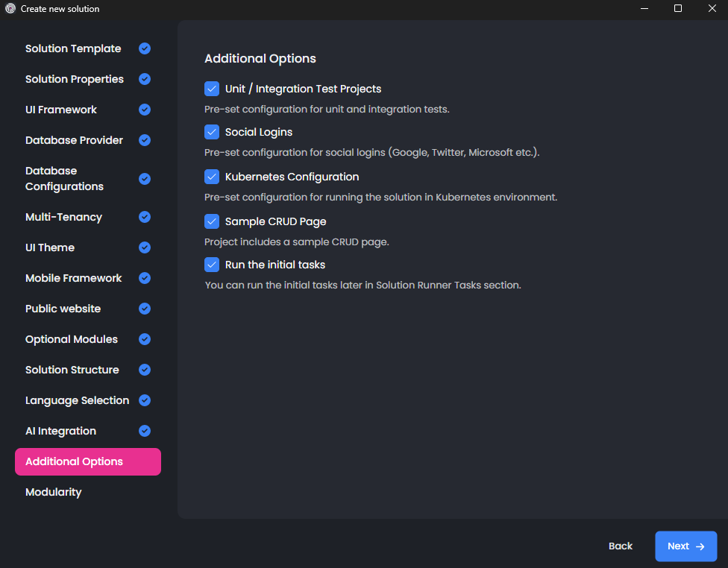This screenshot has width=728, height=568.
Task: Uncheck the Sample CRUD Page option
Action: 212,221
